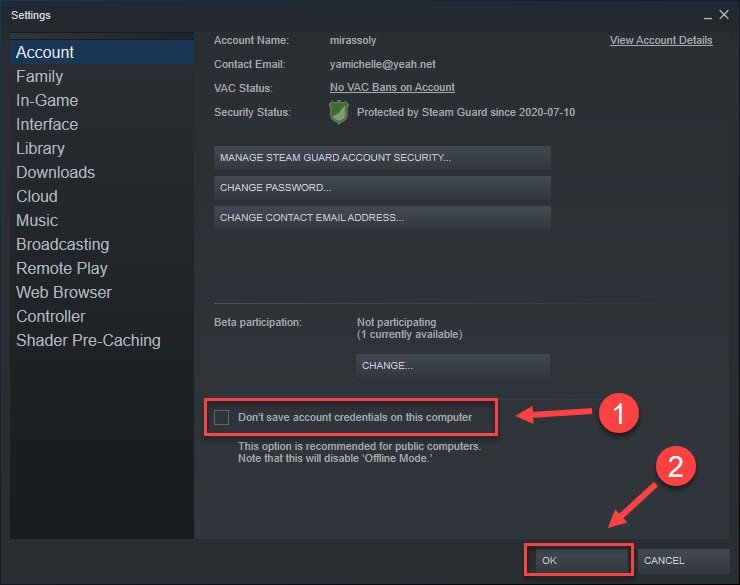Go to Library settings
The width and height of the screenshot is (740, 585).
[x=40, y=148]
